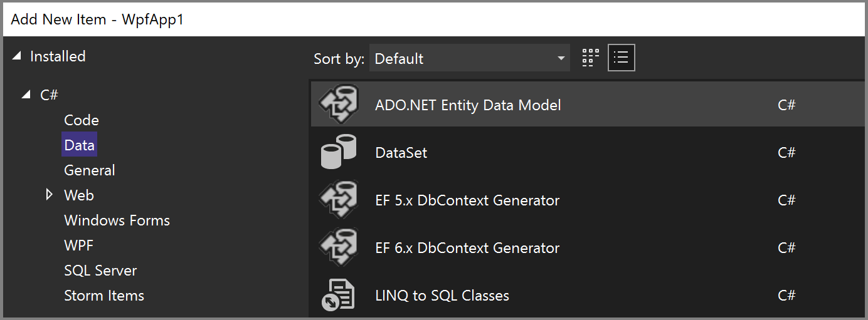Click the ADO.NET Entity Data Model icon
868x320 pixels.
pos(339,105)
